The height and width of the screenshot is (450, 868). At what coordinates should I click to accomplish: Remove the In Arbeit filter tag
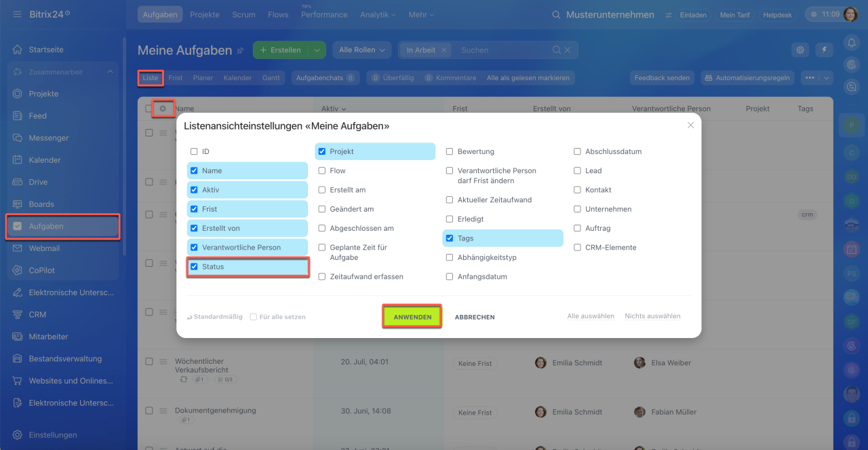pyautogui.click(x=443, y=50)
